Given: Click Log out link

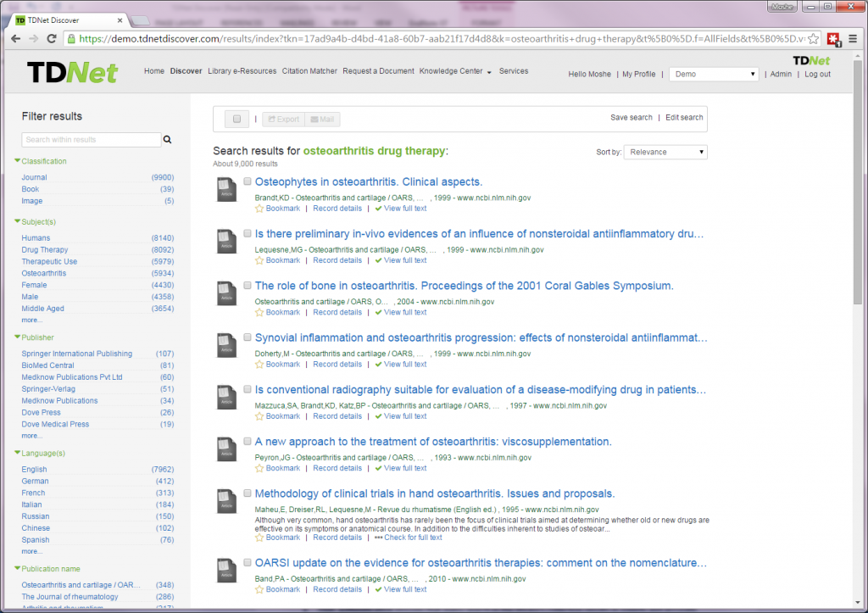Looking at the screenshot, I should pyautogui.click(x=818, y=75).
